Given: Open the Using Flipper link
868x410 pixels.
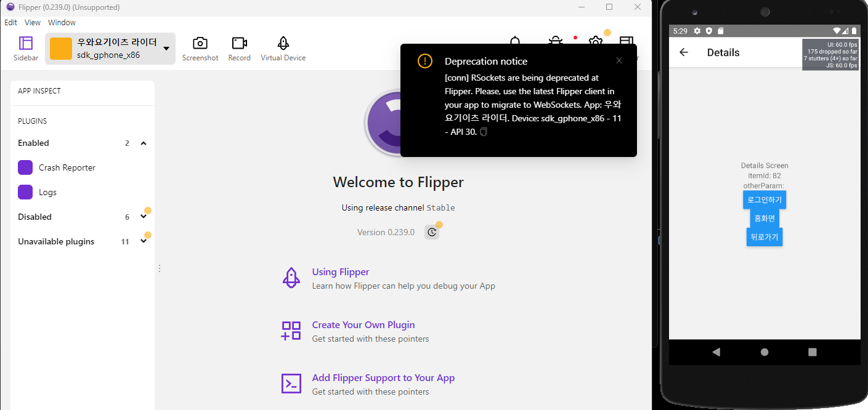Looking at the screenshot, I should 341,271.
